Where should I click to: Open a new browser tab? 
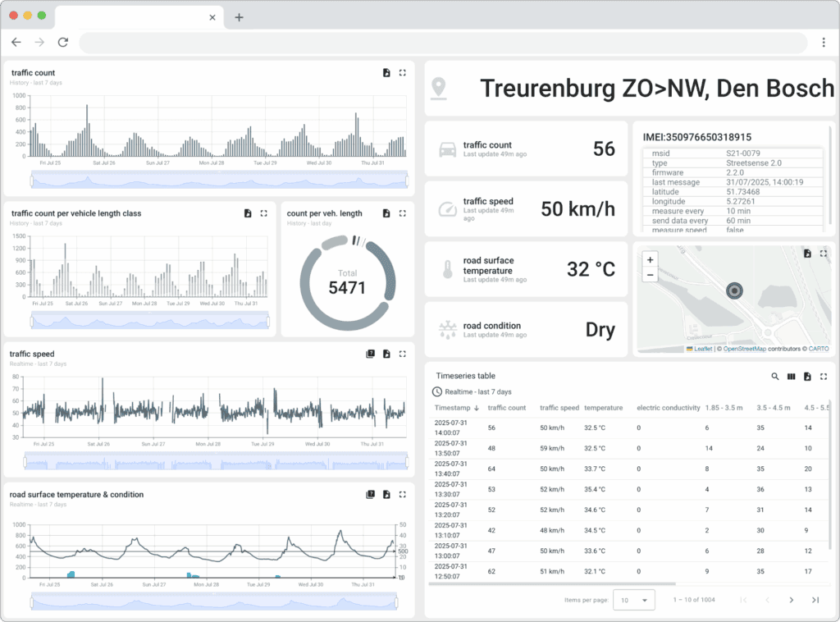(x=239, y=16)
